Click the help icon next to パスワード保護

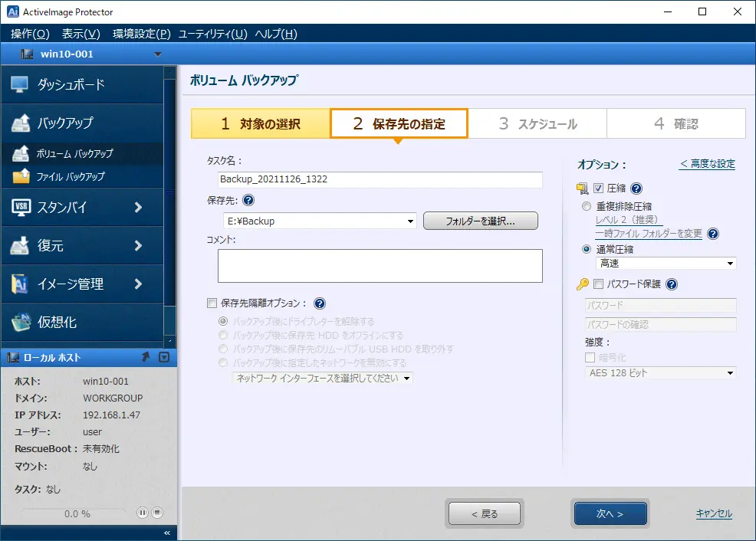pos(672,284)
